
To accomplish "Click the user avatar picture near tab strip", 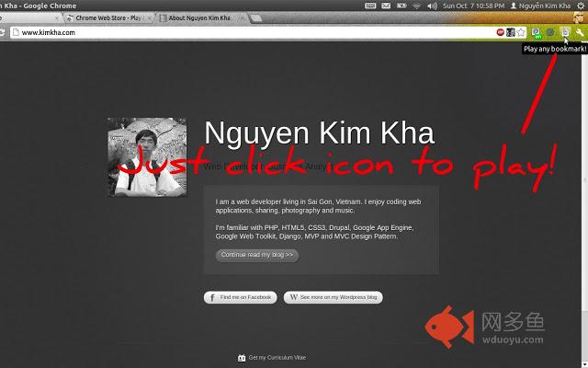I will pos(580,17).
